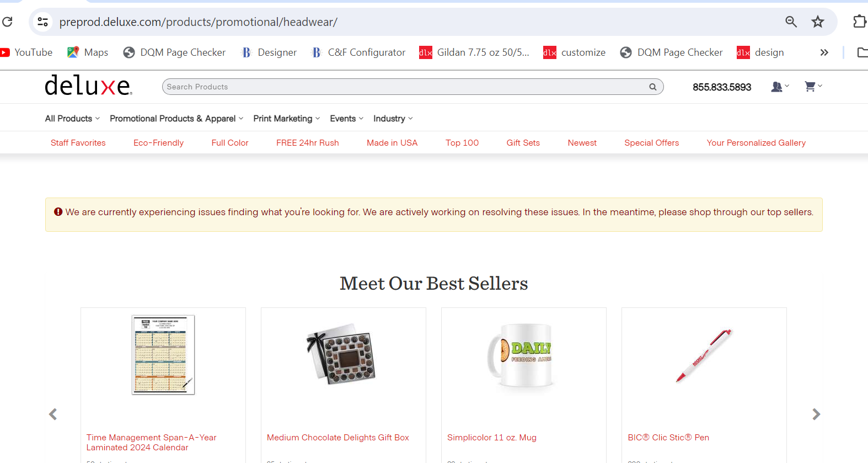Open the YouTube bookmark
Viewport: 868px width, 463px height.
tap(26, 52)
